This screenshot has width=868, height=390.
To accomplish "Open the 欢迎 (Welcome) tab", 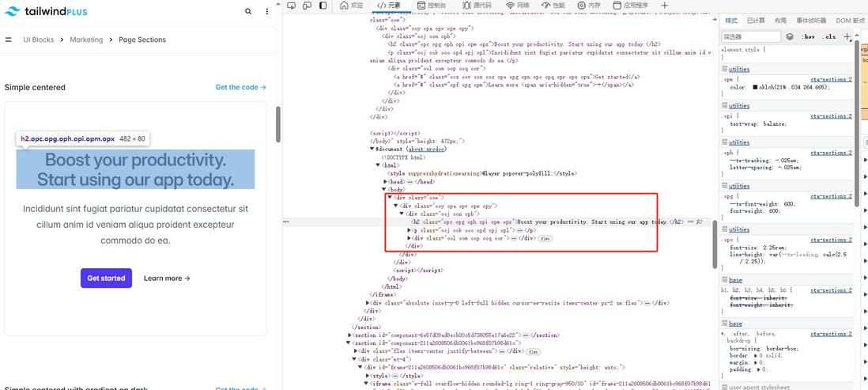I will point(352,6).
